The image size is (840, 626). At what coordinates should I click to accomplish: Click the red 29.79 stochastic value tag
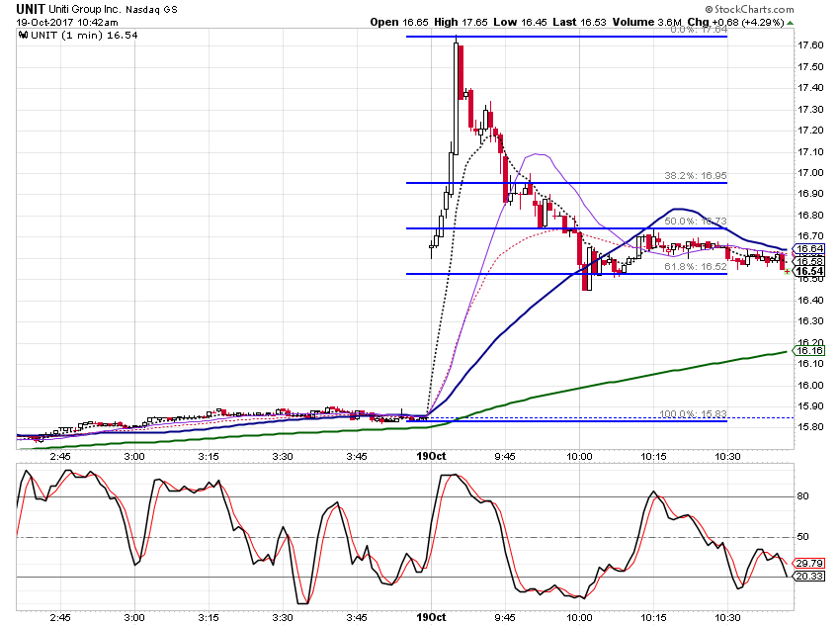pos(809,564)
